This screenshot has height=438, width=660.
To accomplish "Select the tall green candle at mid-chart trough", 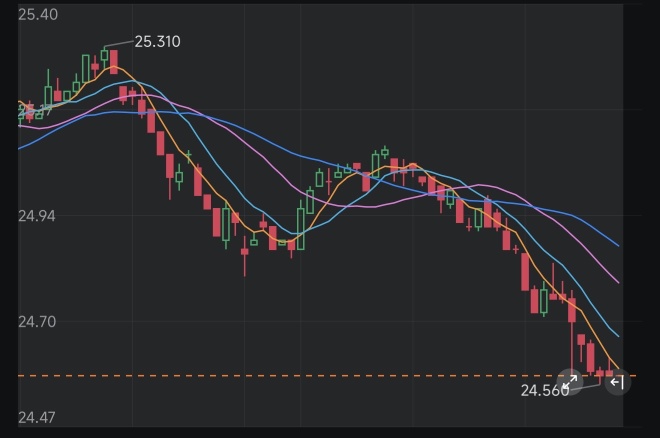I will tap(301, 225).
